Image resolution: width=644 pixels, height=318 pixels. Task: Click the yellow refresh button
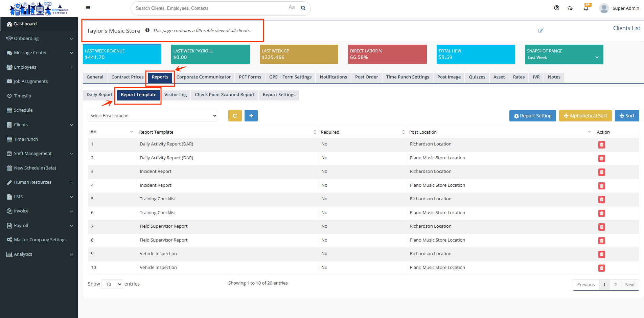coord(235,116)
